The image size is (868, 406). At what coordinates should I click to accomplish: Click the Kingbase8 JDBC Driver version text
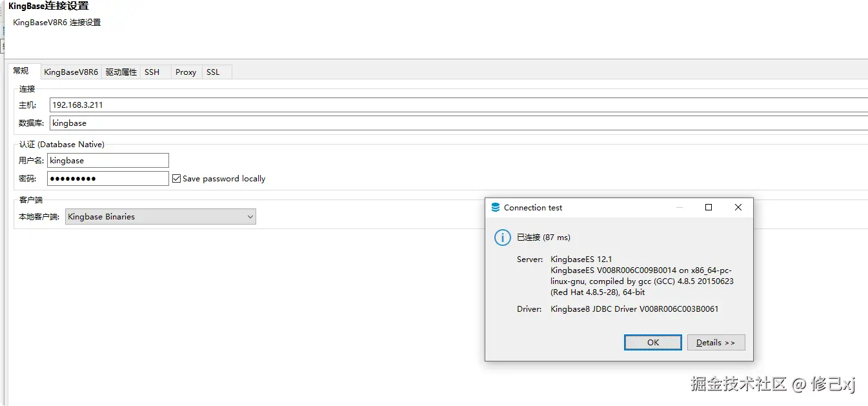tap(634, 309)
